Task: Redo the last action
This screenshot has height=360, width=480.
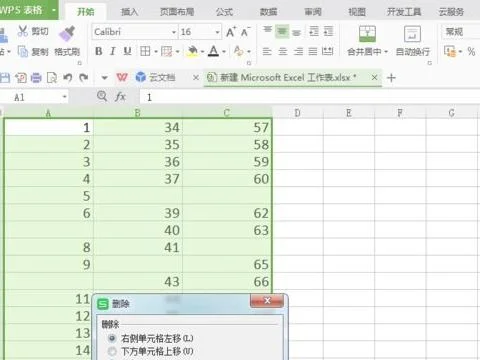Action: (83, 78)
